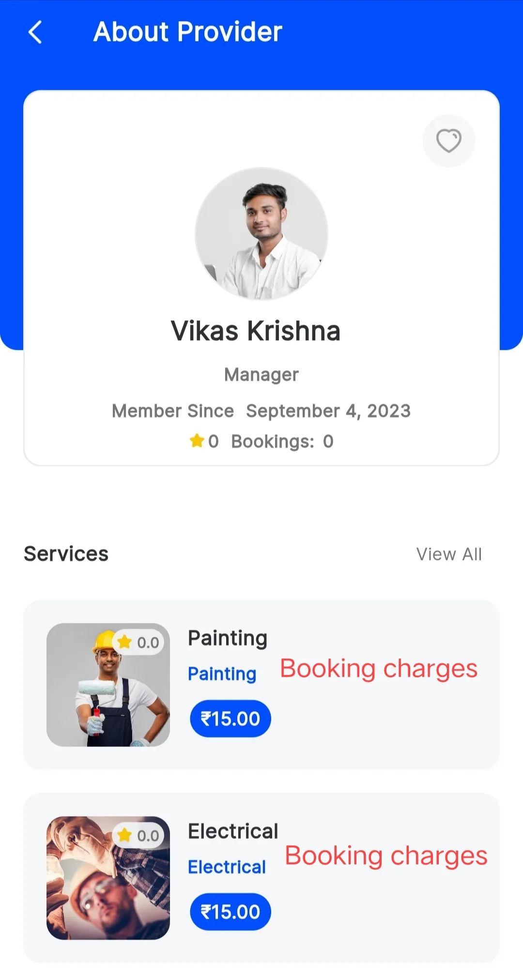Open the blue Painting category link
This screenshot has height=980, width=523.
[x=222, y=674]
